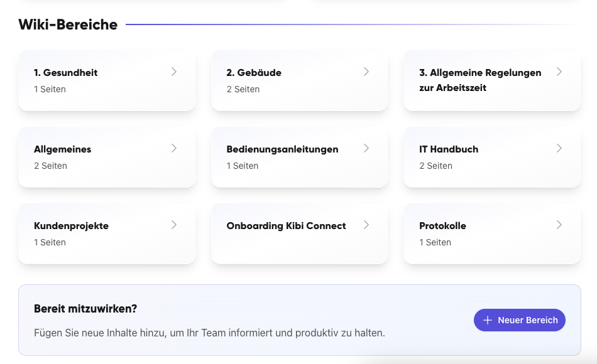Select the Protokolle area card
This screenshot has height=364, width=597.
(x=492, y=233)
